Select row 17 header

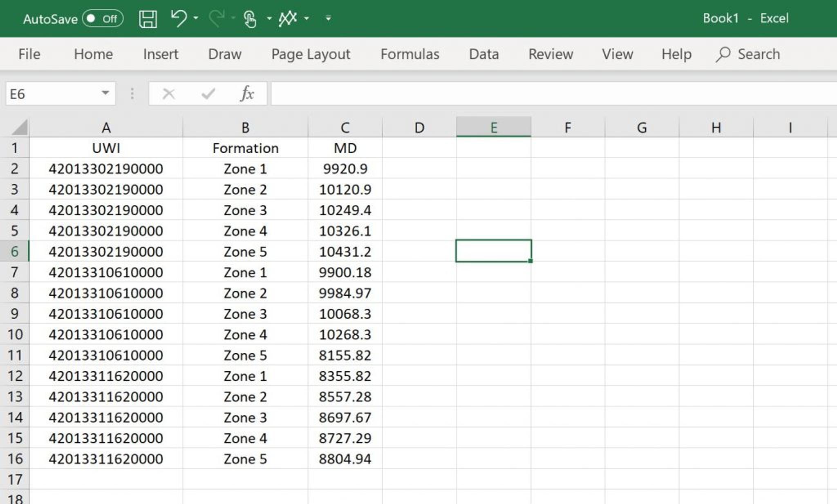click(15, 479)
